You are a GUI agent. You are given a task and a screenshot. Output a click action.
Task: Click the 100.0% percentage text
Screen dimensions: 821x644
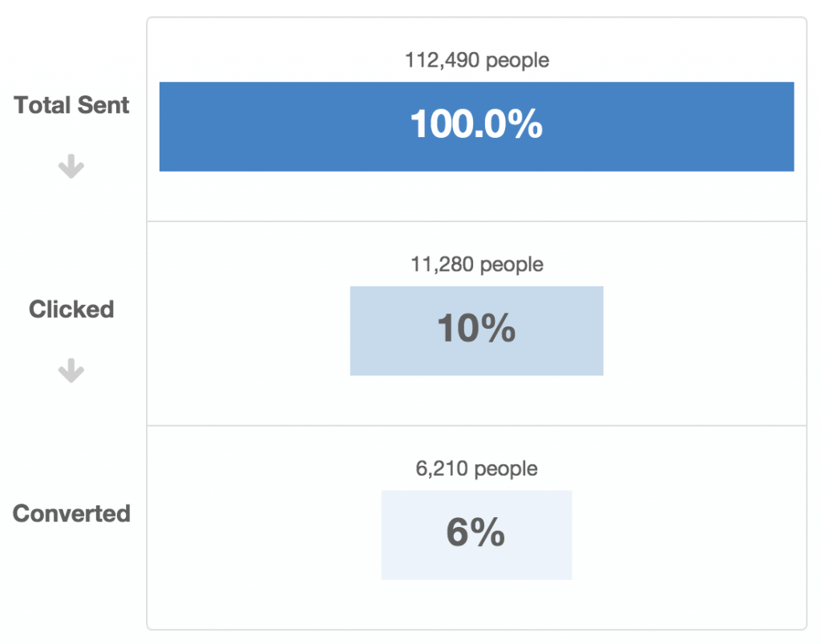[476, 126]
